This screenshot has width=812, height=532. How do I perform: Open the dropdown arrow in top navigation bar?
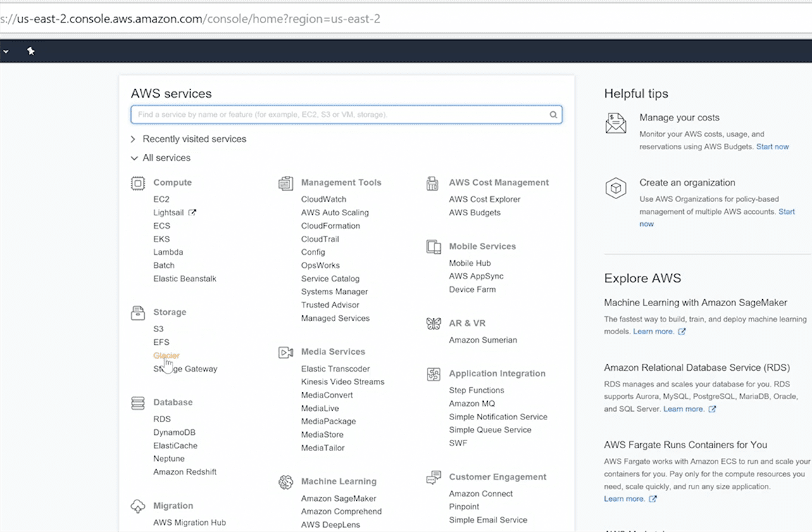pyautogui.click(x=5, y=51)
